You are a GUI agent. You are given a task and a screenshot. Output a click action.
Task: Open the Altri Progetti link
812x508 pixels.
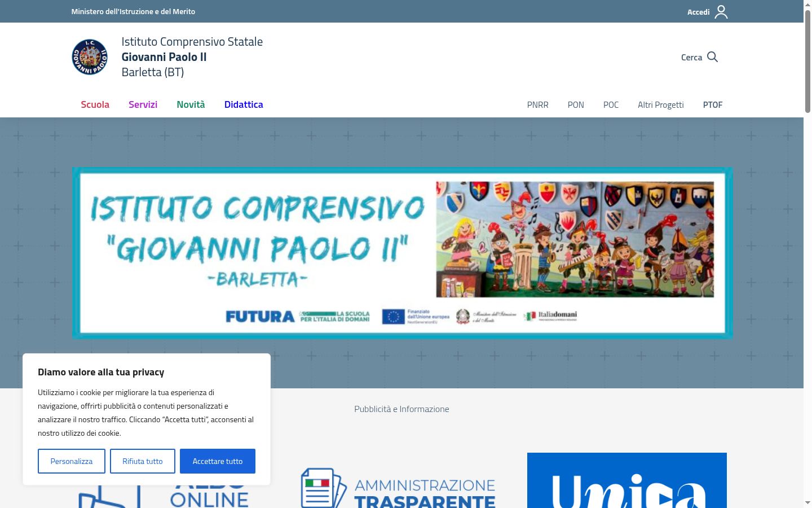coord(660,105)
